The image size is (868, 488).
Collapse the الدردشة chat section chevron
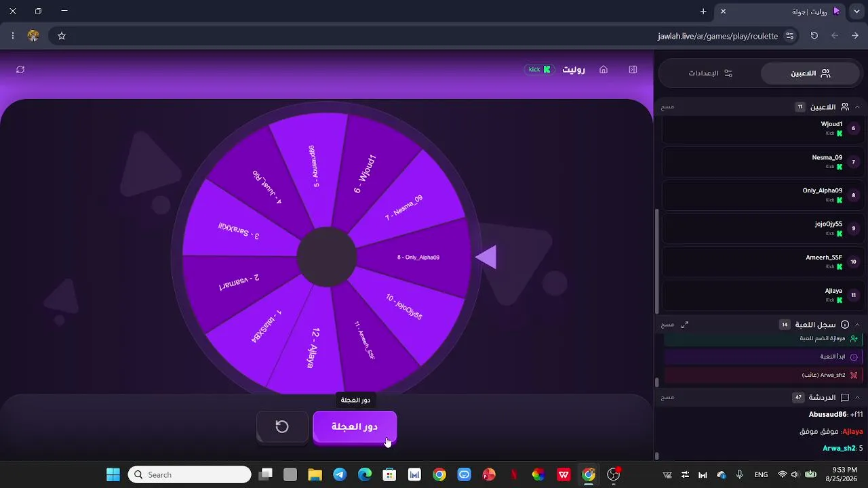857,398
